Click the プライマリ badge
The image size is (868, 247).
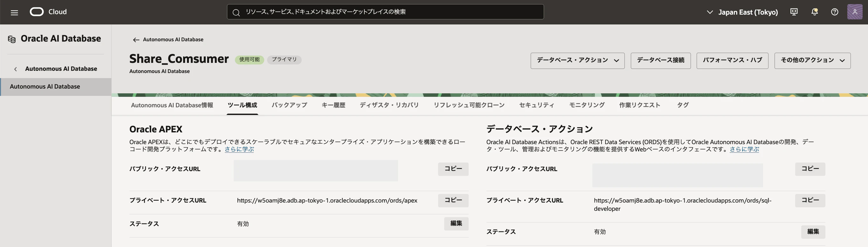284,60
